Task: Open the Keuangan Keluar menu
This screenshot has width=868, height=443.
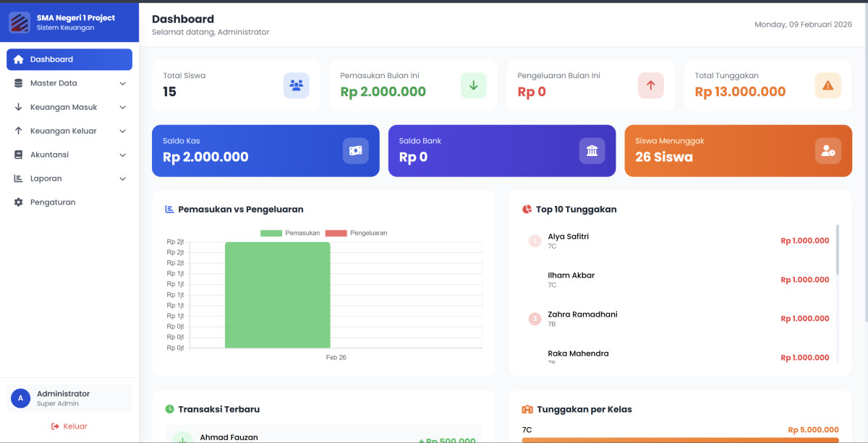Action: coord(69,131)
